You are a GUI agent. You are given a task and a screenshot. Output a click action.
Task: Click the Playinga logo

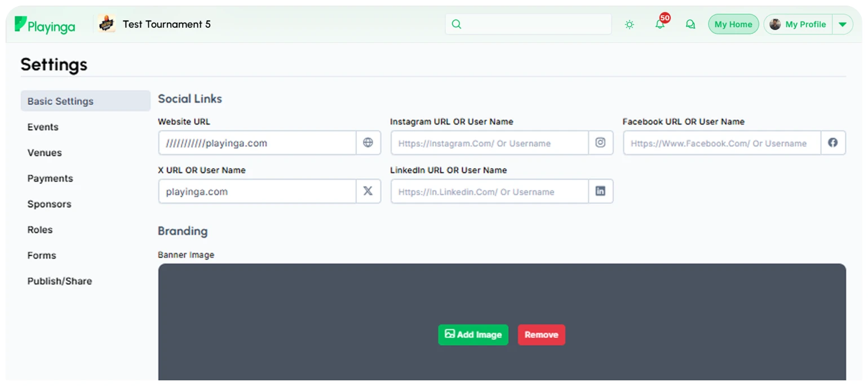(45, 25)
